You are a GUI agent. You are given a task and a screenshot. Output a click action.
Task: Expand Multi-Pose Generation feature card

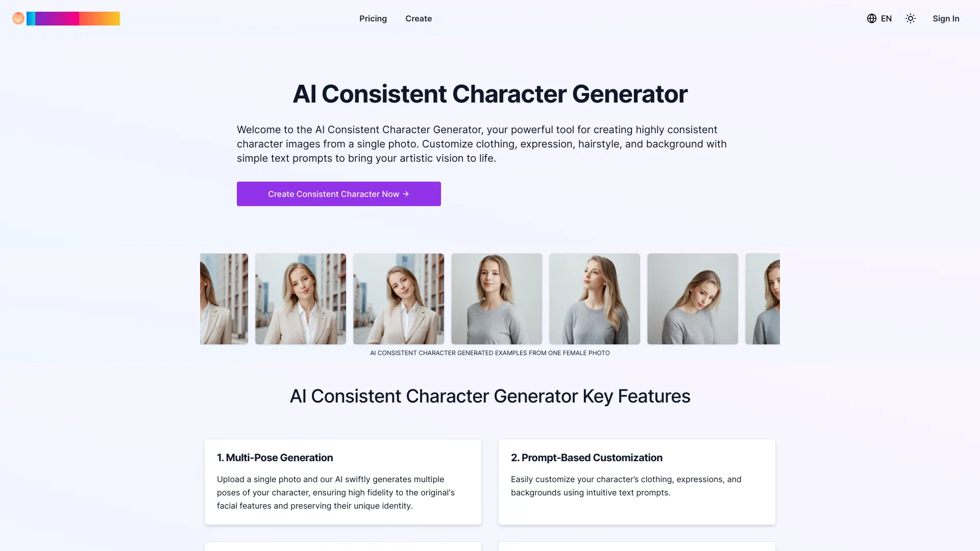click(x=342, y=481)
